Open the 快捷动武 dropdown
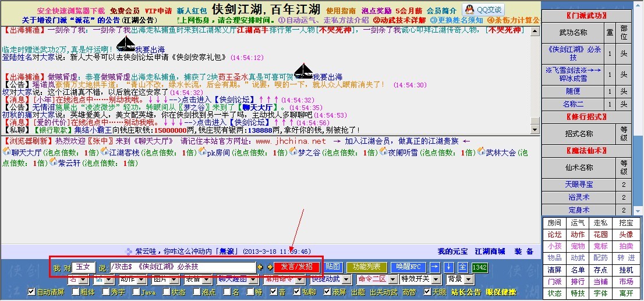This screenshot has width=644, height=301. click(331, 279)
